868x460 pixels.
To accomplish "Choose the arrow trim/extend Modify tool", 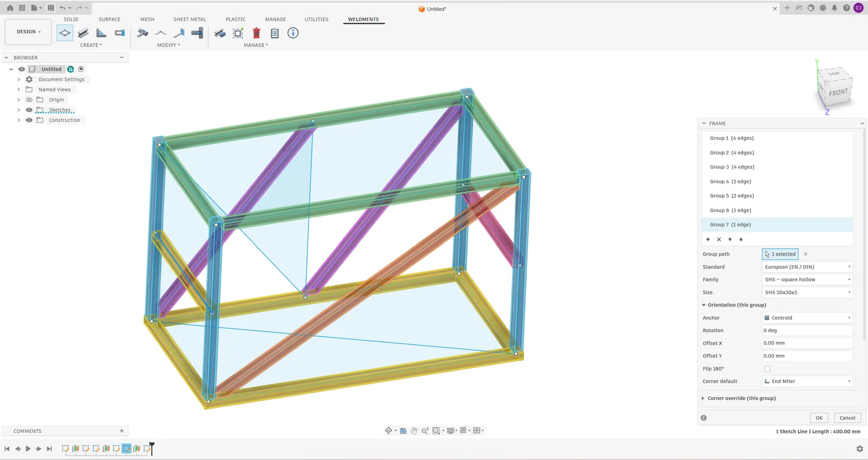I will pos(179,33).
